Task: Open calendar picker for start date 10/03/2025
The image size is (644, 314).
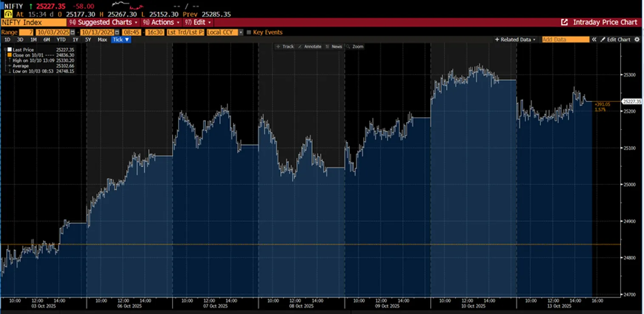Action: (72, 32)
